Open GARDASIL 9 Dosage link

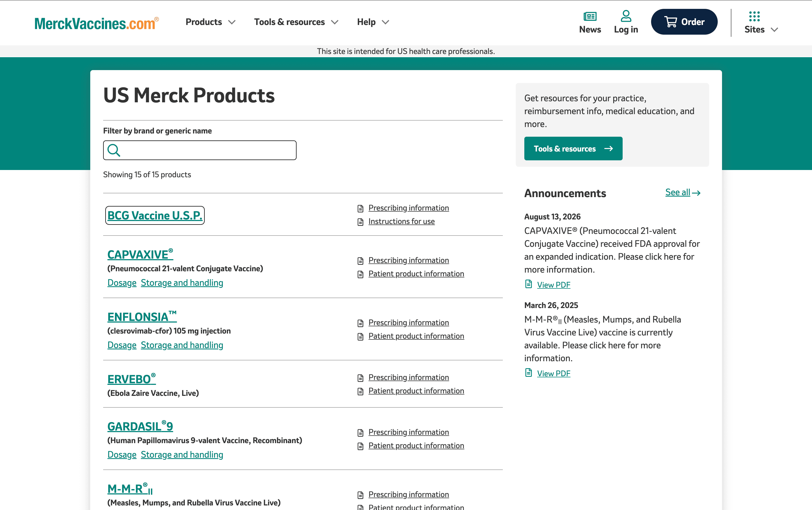click(x=122, y=455)
